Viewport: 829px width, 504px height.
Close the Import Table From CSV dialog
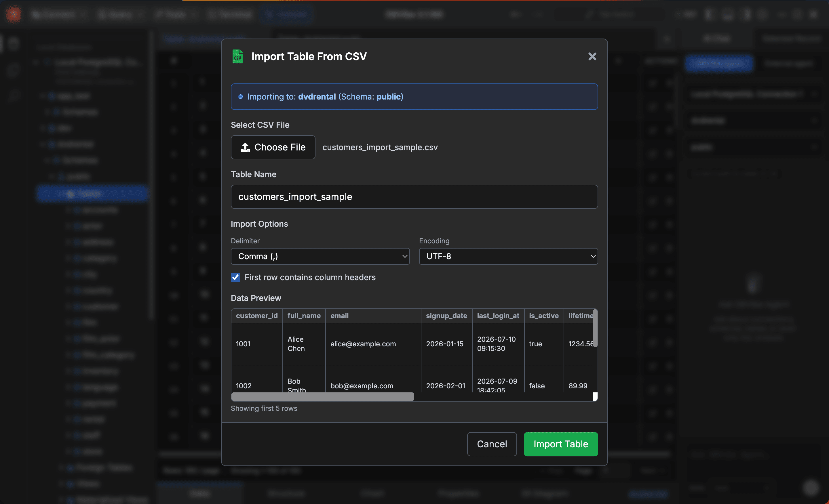point(592,56)
